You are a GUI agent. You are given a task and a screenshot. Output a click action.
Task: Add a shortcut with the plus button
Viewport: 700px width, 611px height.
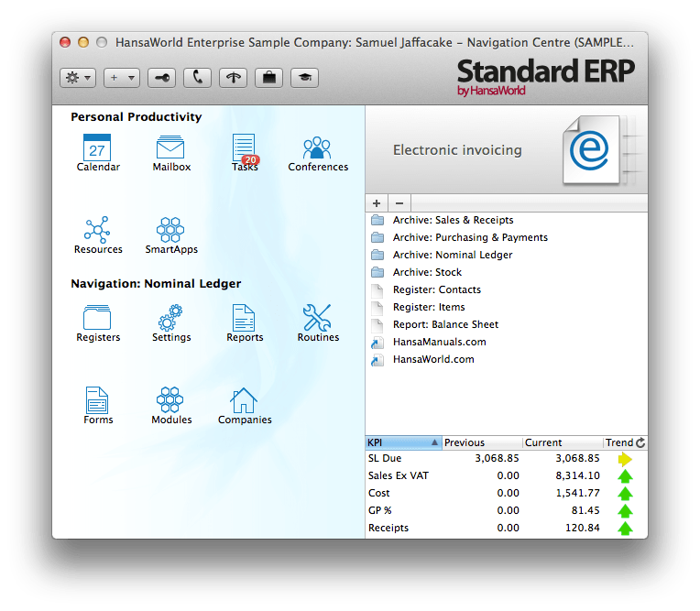click(x=377, y=203)
